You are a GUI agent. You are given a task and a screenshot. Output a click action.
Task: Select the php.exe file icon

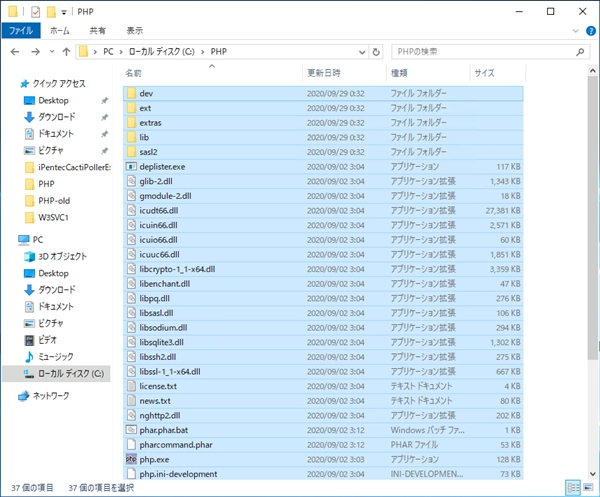[131, 459]
